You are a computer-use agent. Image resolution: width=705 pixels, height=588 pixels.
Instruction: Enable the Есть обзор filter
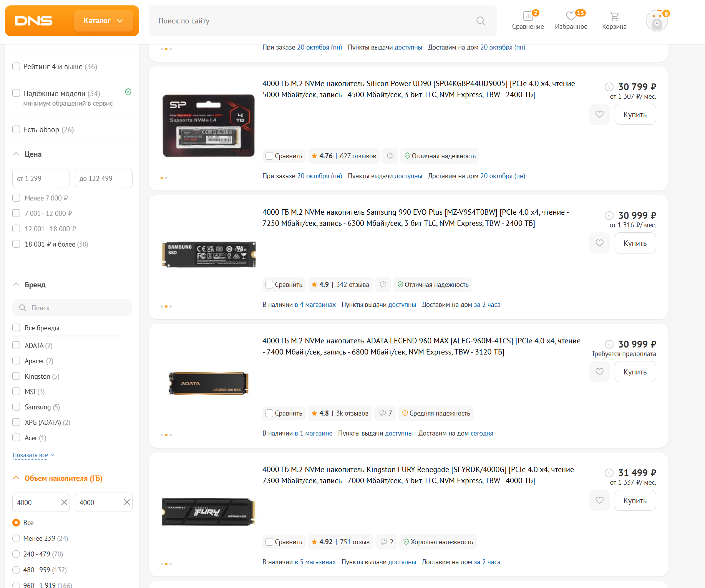tap(16, 129)
